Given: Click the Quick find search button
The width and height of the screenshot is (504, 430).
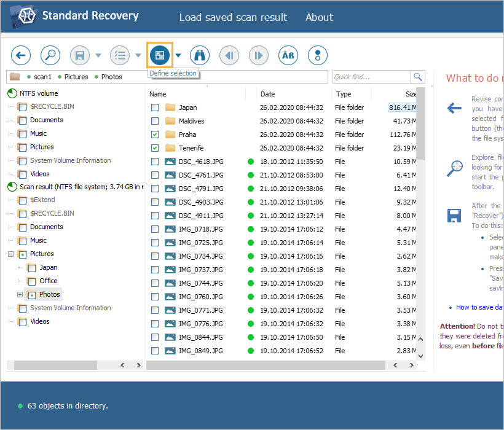Looking at the screenshot, I should point(418,76).
